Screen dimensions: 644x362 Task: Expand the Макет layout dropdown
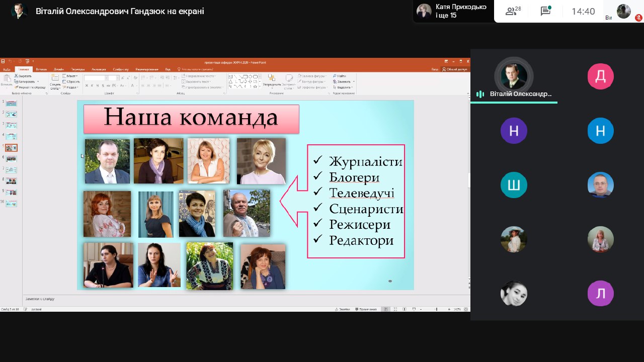71,76
